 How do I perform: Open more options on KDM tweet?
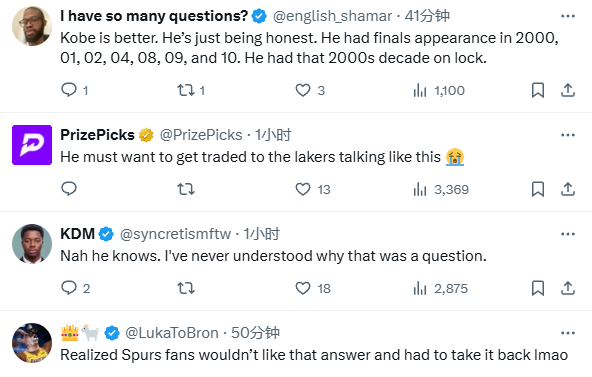(567, 234)
